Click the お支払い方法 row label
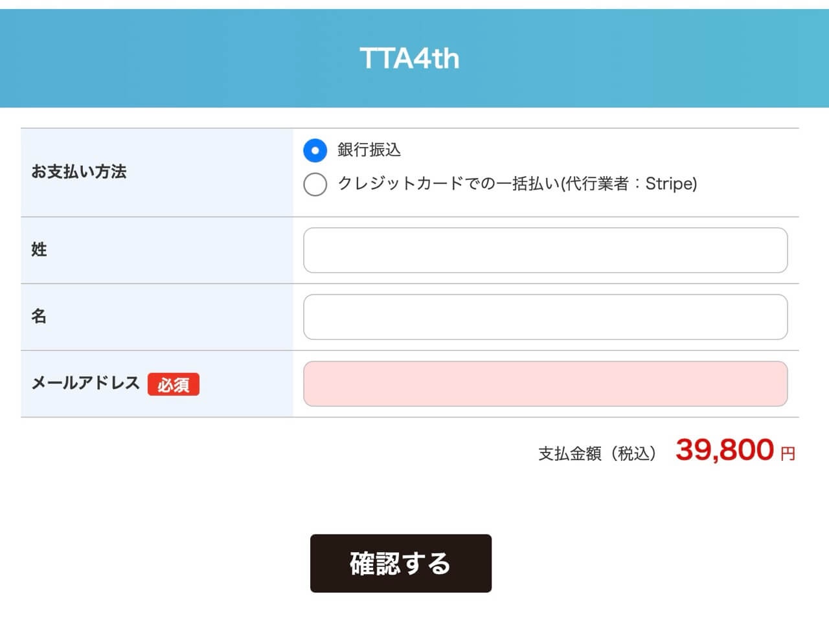 (x=78, y=173)
